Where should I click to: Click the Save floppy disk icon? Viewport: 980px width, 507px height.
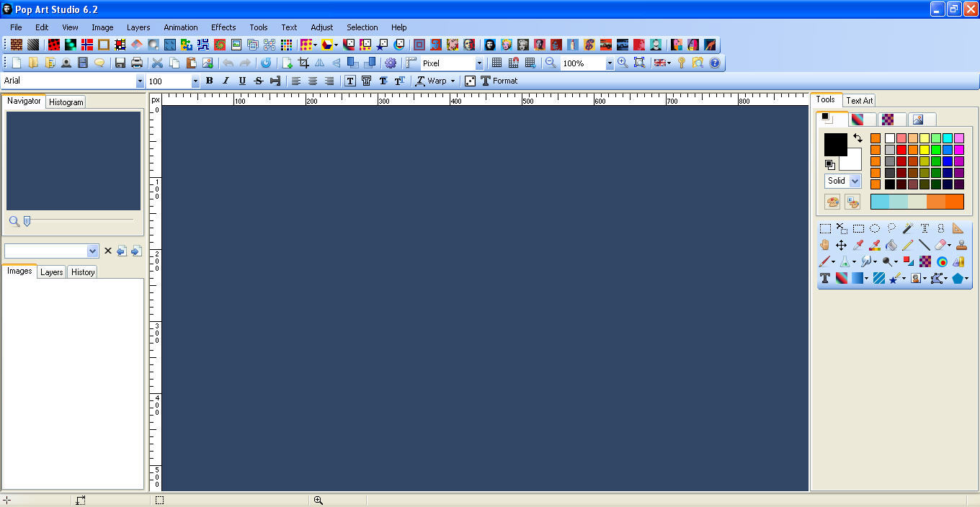(120, 63)
